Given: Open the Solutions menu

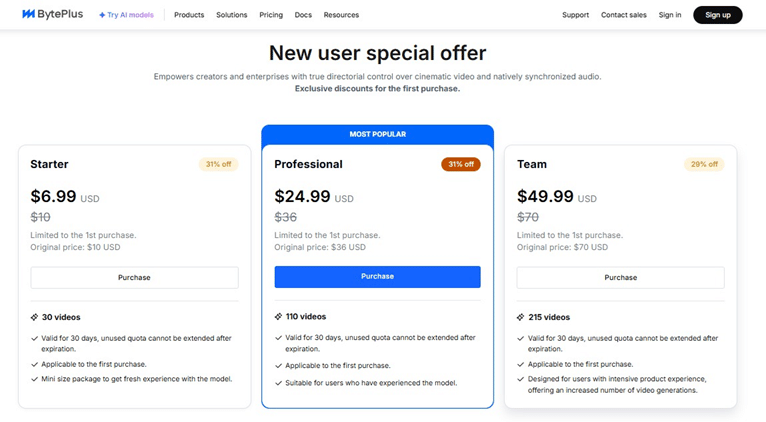Looking at the screenshot, I should tap(232, 15).
